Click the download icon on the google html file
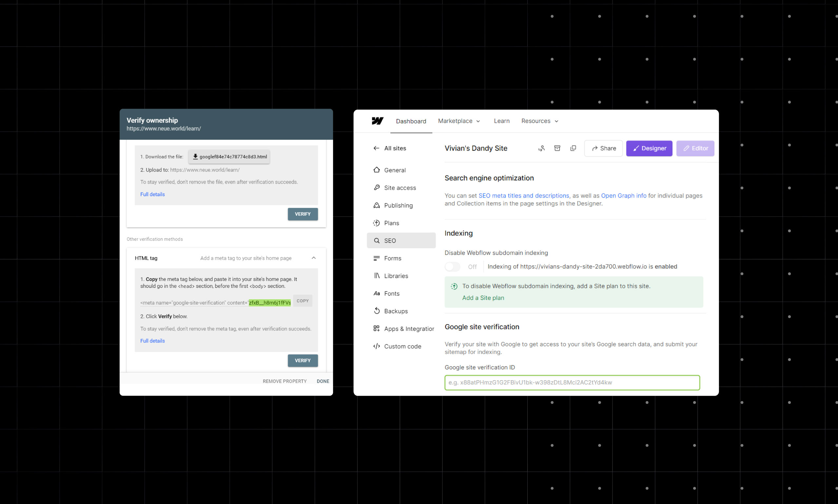The width and height of the screenshot is (838, 504). 195,157
